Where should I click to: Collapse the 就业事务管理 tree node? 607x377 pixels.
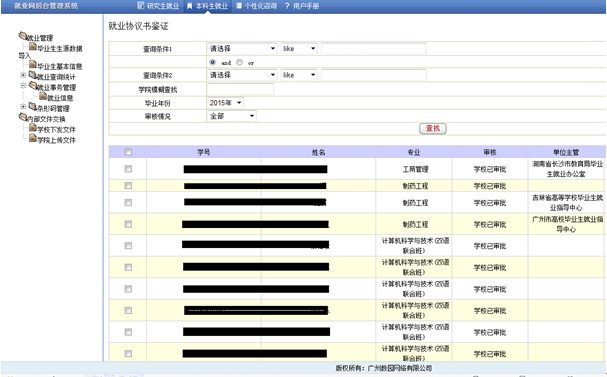[23, 86]
